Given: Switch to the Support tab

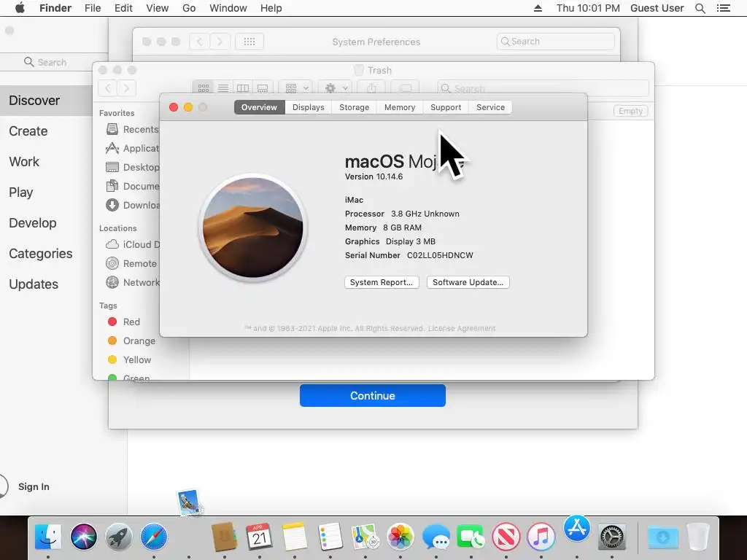Looking at the screenshot, I should tap(446, 107).
